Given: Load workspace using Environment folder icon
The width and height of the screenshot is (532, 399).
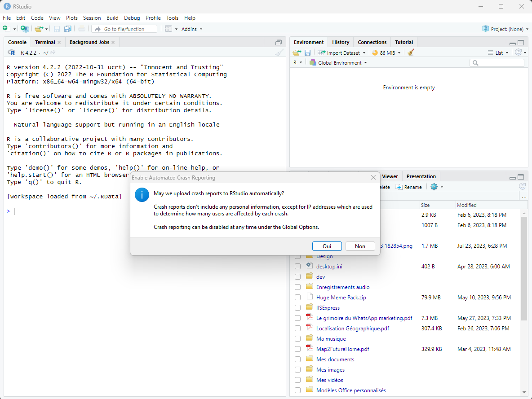Looking at the screenshot, I should pos(297,53).
